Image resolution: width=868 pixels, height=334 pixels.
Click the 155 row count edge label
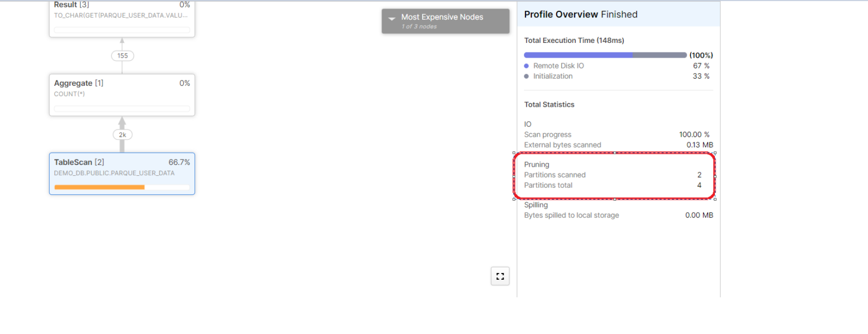[122, 55]
